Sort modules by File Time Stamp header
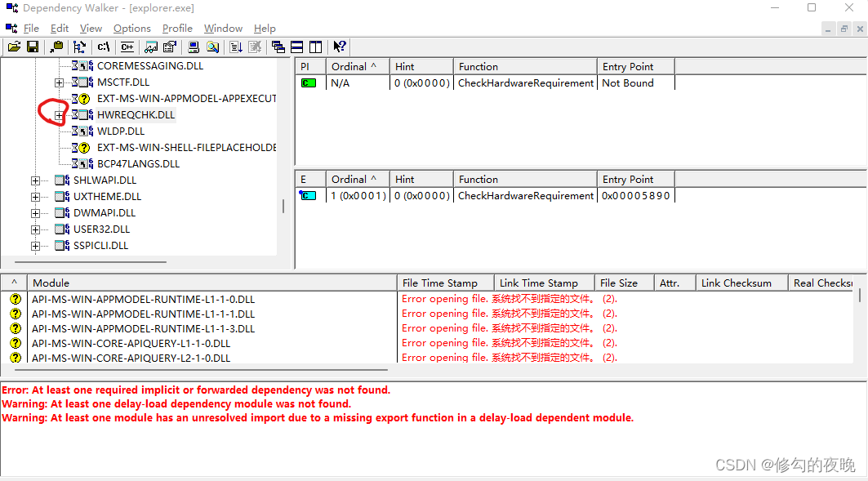Screen dimensions: 868x481 pos(445,283)
